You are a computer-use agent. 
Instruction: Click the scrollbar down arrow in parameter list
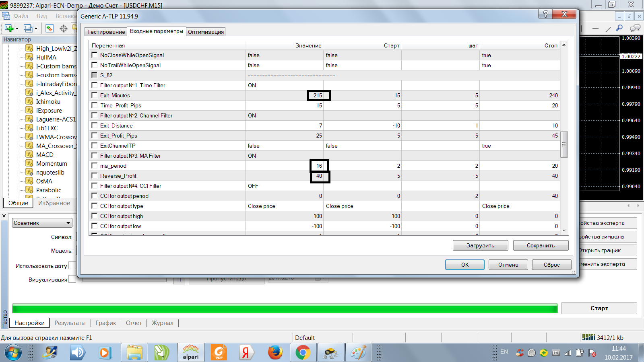tap(564, 230)
